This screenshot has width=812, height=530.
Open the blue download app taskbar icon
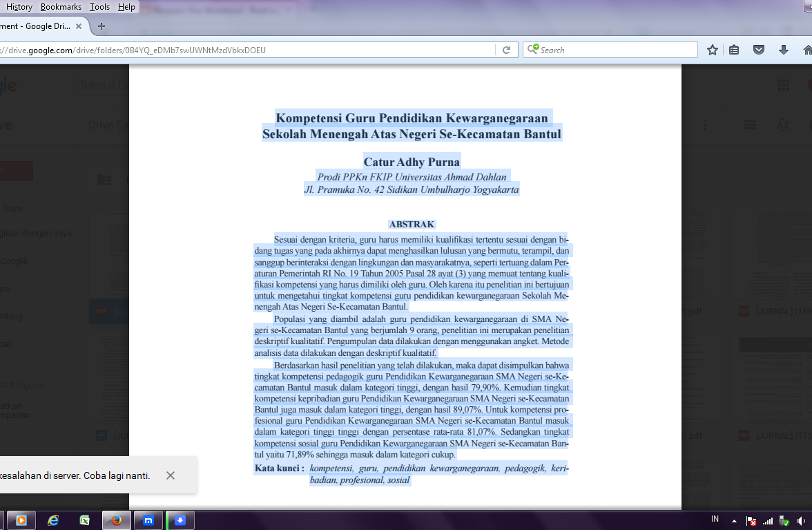(180, 520)
